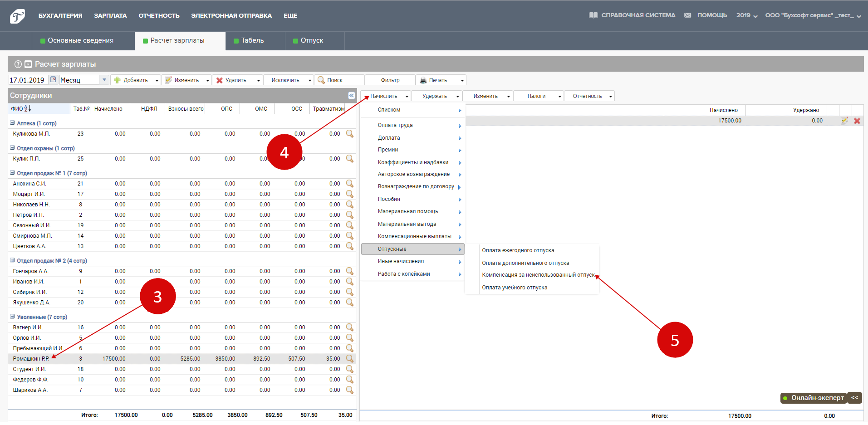Open the Начислить dropdown menu
This screenshot has height=425, width=868.
coord(387,96)
